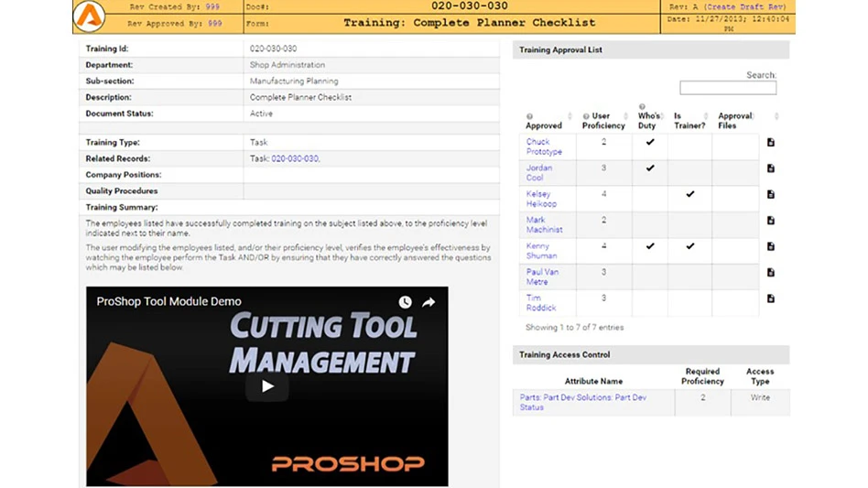Open Paul Van Metre user link

coord(542,277)
